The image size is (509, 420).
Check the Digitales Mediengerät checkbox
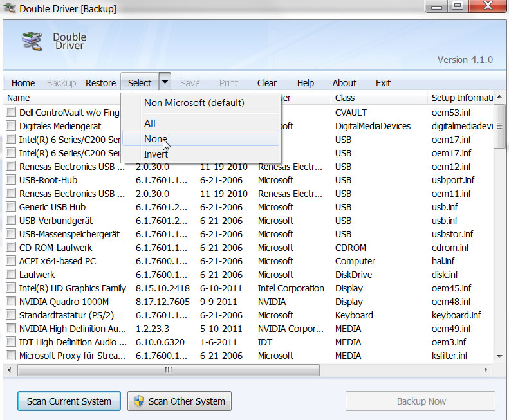tap(11, 125)
